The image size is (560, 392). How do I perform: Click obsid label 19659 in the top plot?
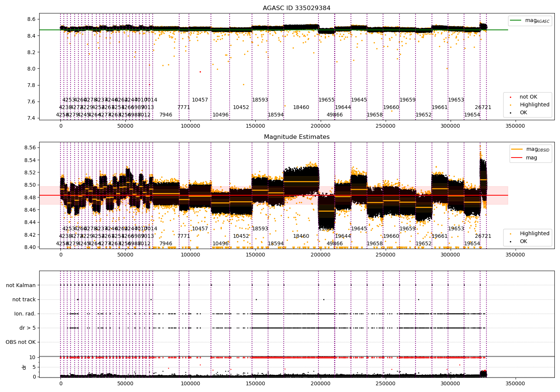click(x=407, y=100)
